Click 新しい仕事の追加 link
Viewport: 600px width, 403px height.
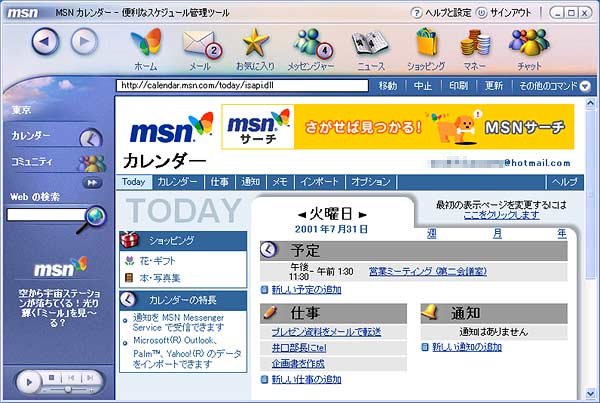(307, 379)
